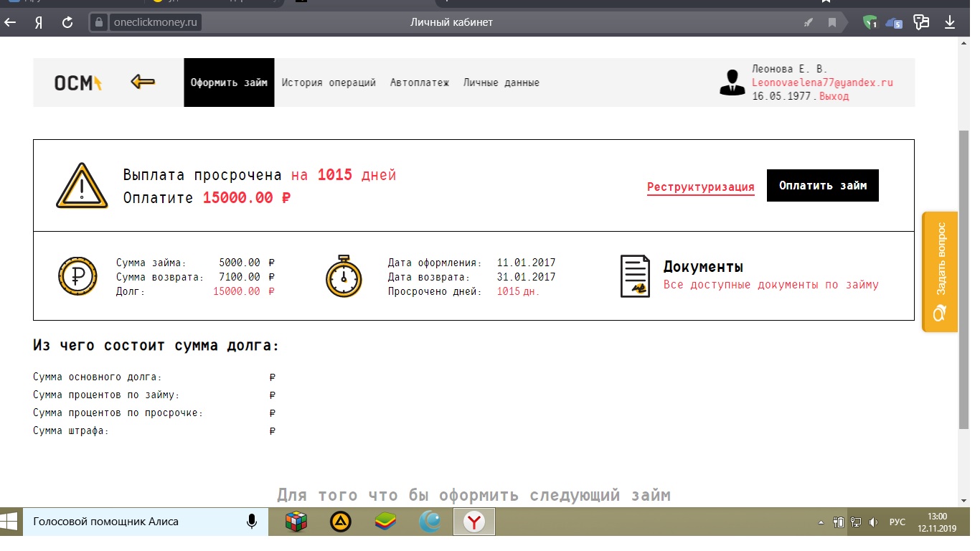Open the BlueStacks taskbar icon
980x551 pixels.
pos(385,522)
